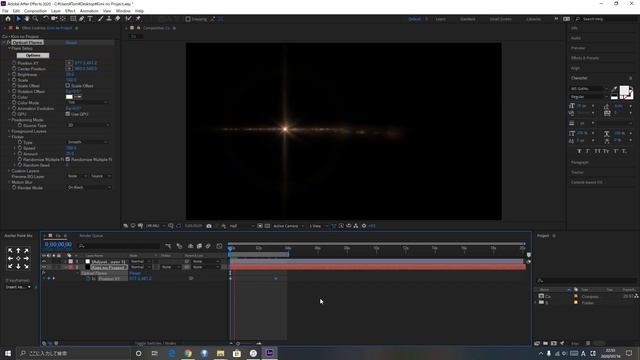Viewport: 640px width, 360px height.
Task: Click Position XY point picker crosshair
Action: pyautogui.click(x=69, y=63)
